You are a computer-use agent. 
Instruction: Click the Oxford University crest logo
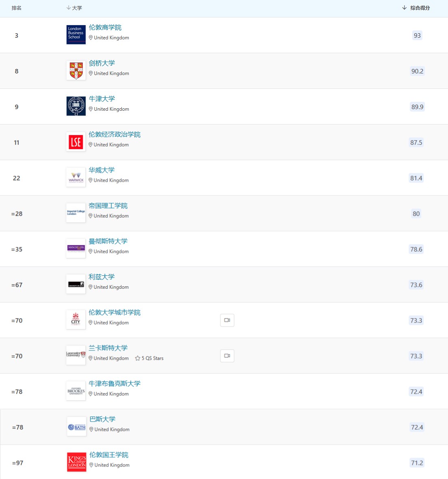[76, 106]
